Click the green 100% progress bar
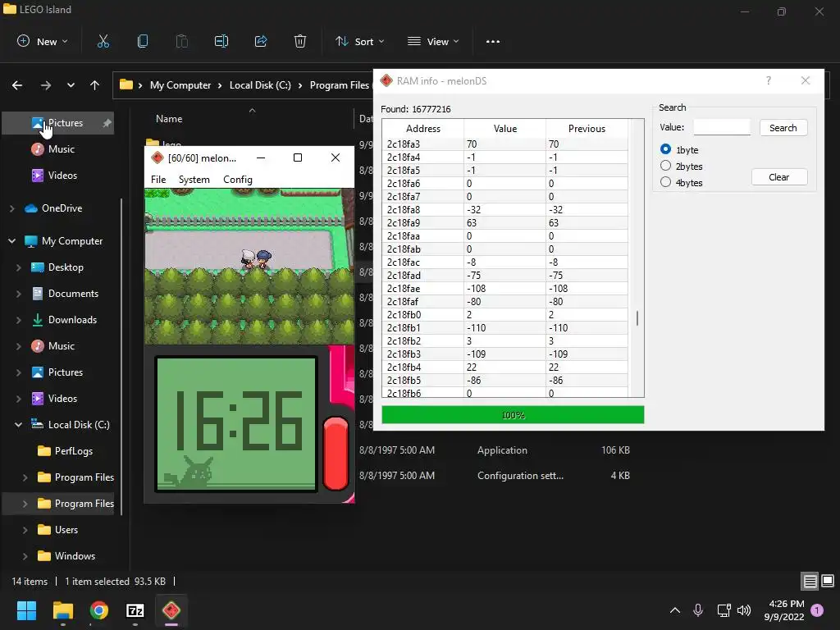 point(513,415)
